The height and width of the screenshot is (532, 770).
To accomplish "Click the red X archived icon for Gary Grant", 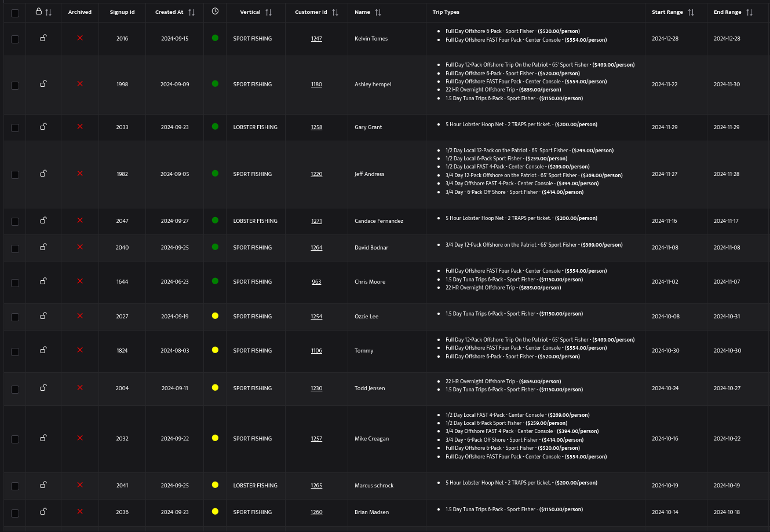I will pos(80,126).
